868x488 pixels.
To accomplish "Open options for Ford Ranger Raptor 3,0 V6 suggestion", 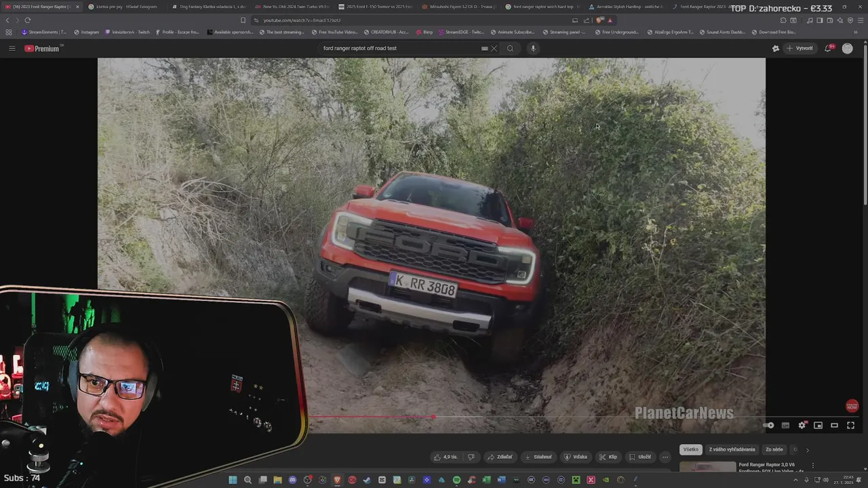I will [813, 466].
